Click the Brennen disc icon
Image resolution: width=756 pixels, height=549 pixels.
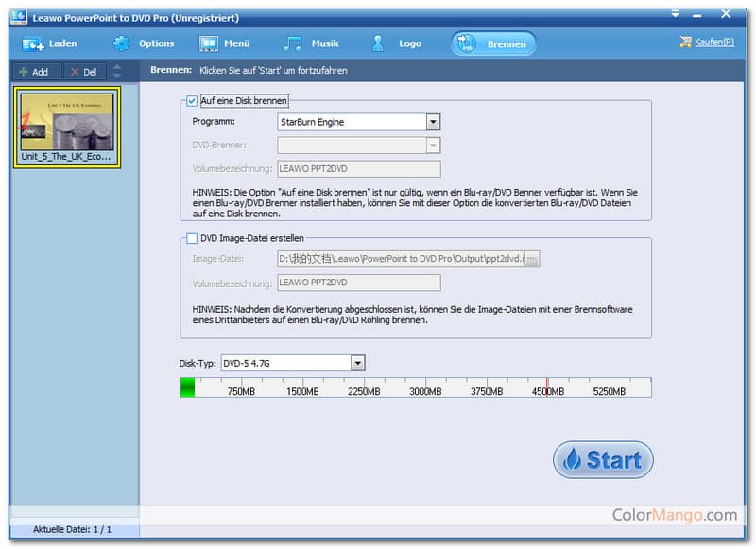click(x=466, y=43)
